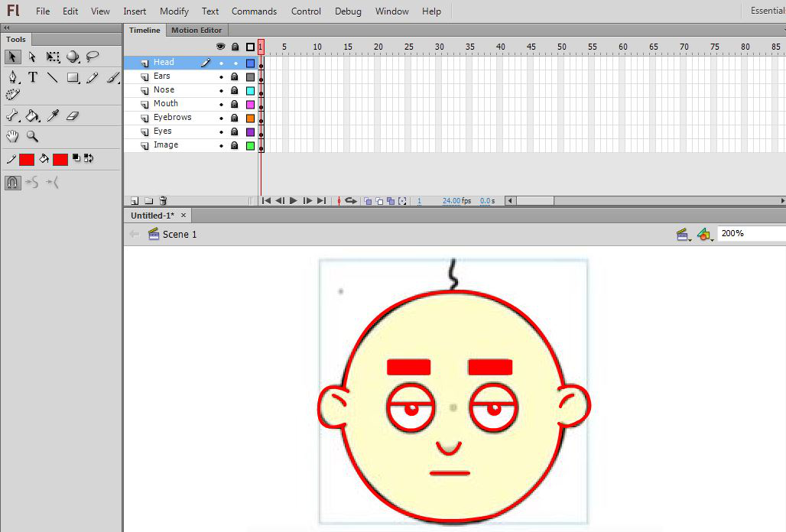Open the Edit Symbols dropdown
Viewport: 786px width, 532px height.
coord(704,234)
